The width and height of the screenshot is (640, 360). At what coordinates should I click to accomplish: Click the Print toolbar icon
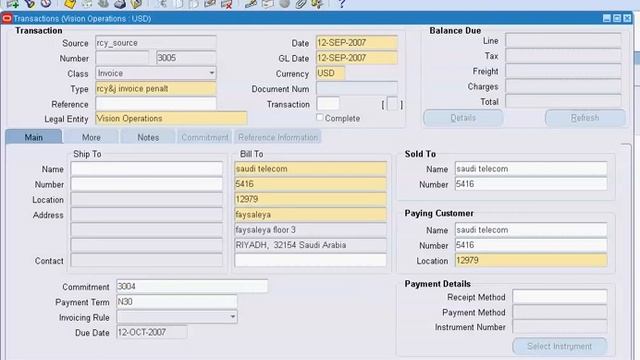click(120, 4)
